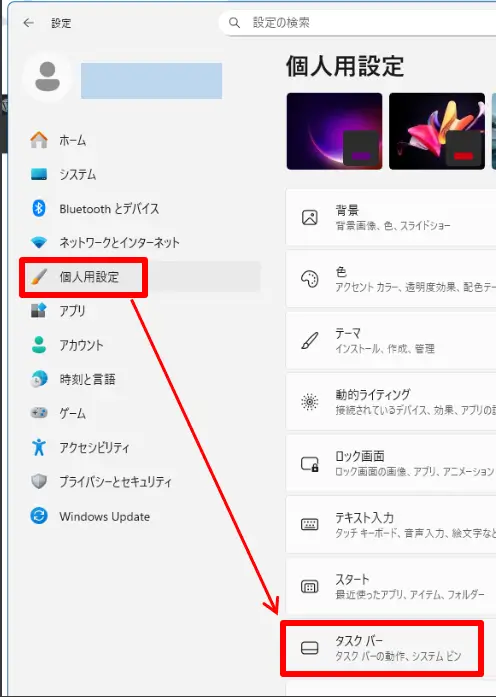Open ロック画面 settings
Viewport: 496px width, 697px height.
[391, 464]
